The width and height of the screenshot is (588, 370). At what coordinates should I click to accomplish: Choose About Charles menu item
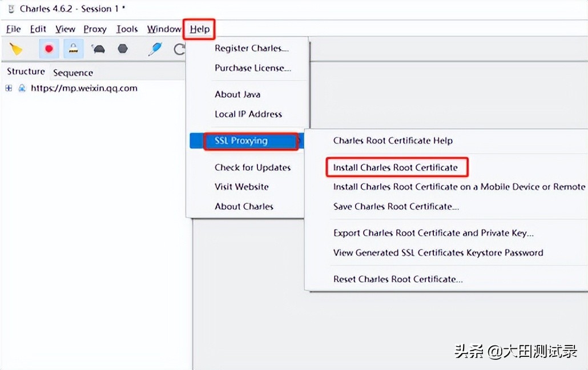(x=244, y=206)
